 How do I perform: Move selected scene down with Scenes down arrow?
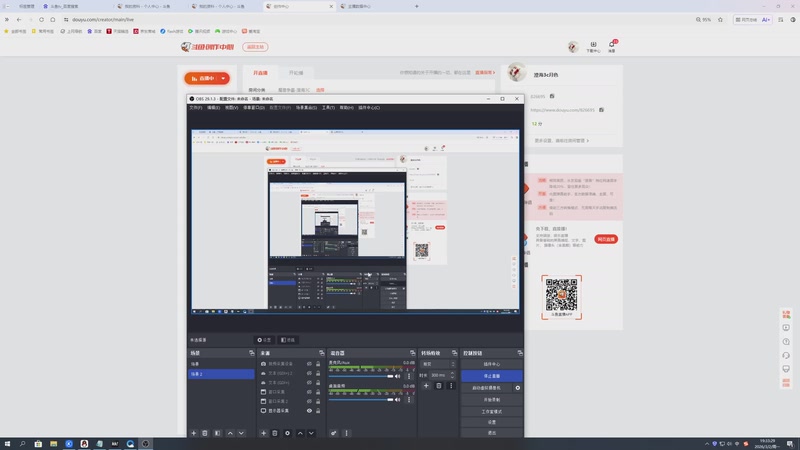241,433
